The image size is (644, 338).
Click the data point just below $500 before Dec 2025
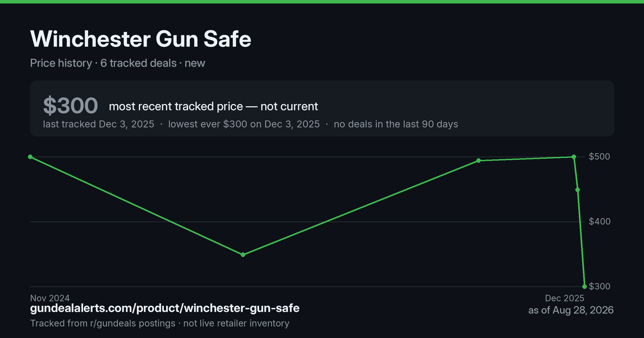click(x=478, y=160)
